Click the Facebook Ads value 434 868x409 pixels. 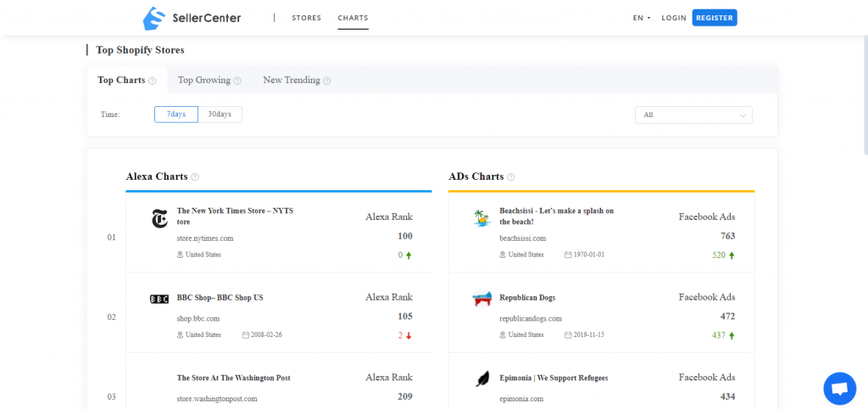tap(728, 397)
